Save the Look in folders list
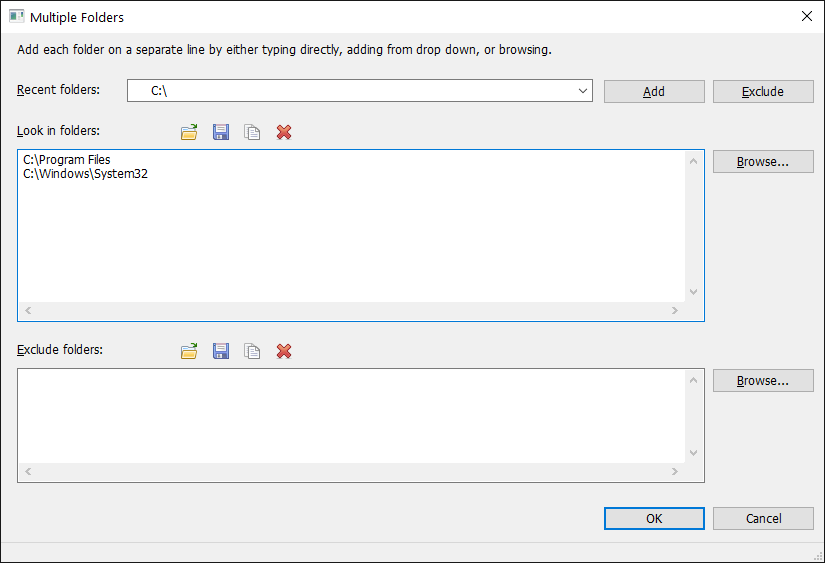Viewport: 825px width, 563px height. (221, 132)
